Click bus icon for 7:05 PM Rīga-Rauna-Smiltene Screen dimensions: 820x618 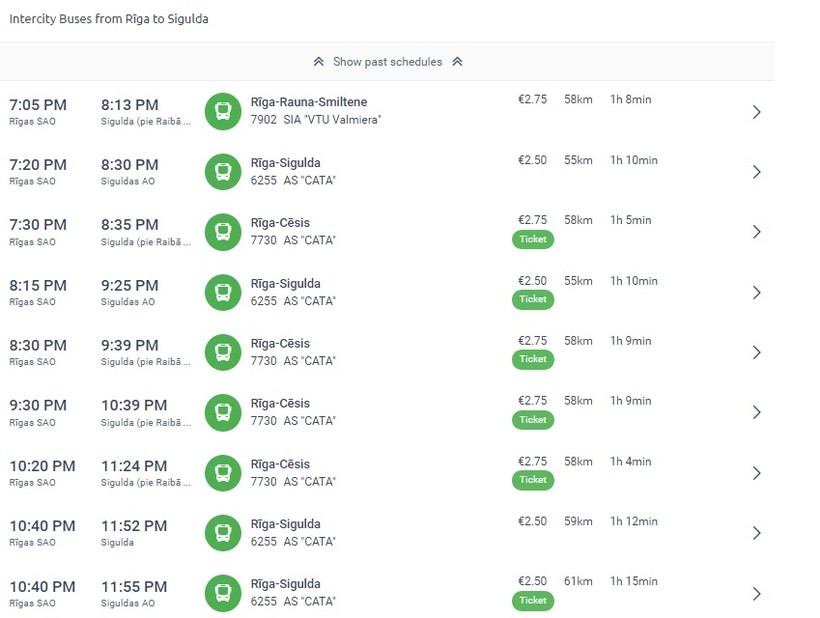coord(223,111)
